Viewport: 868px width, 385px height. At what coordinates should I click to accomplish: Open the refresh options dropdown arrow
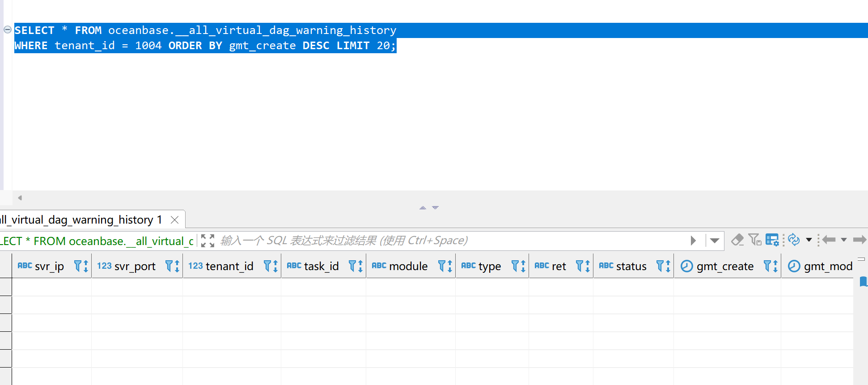809,240
